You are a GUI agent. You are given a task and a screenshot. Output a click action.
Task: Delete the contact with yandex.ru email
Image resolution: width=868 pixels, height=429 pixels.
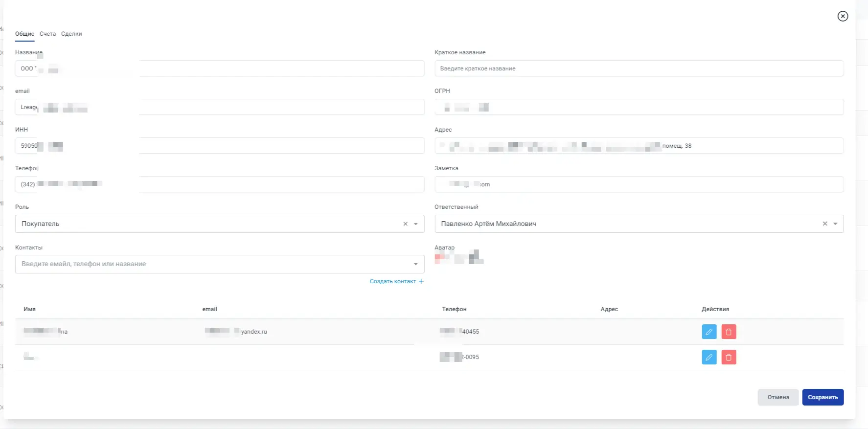pos(729,332)
